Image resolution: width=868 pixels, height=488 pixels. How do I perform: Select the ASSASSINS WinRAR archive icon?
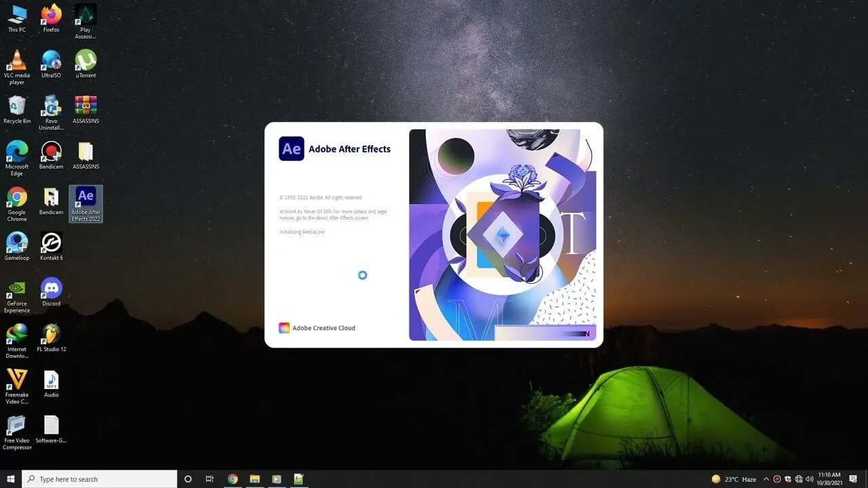pyautogui.click(x=85, y=109)
